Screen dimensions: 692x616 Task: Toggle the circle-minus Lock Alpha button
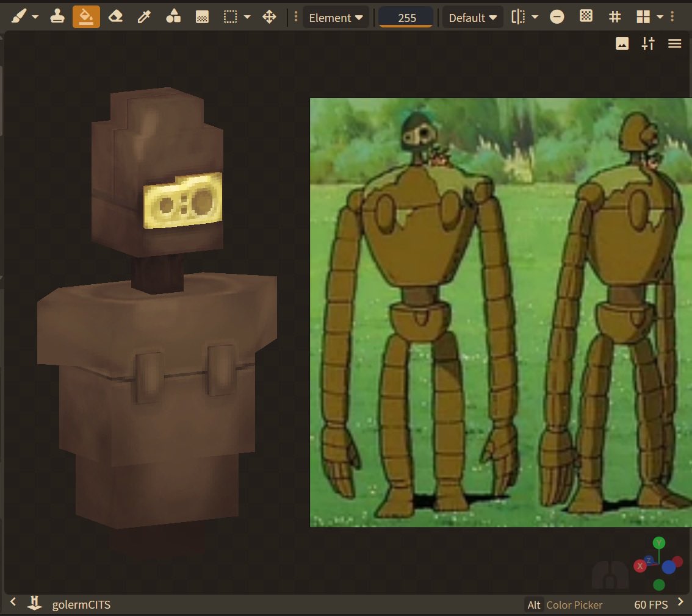557,17
